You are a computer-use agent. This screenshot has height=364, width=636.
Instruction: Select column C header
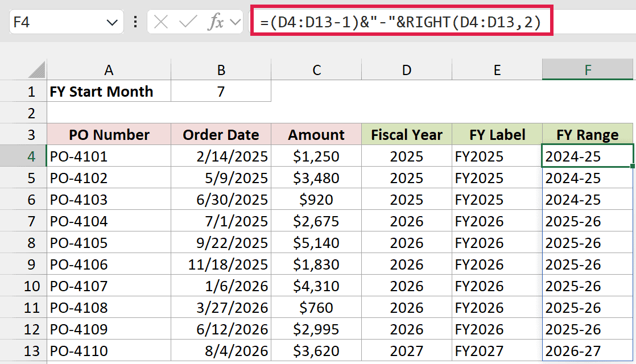coord(316,70)
